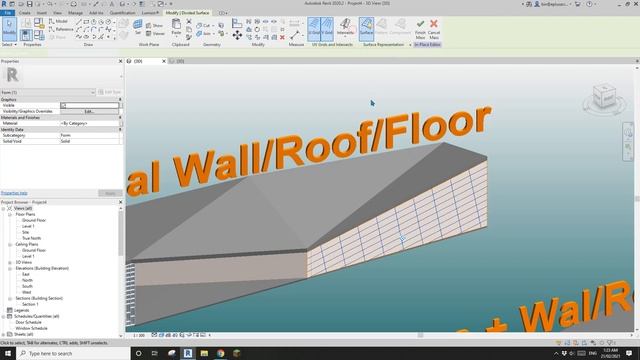Click the Reference line tool
This screenshot has height=360, width=640.
tap(61, 29)
